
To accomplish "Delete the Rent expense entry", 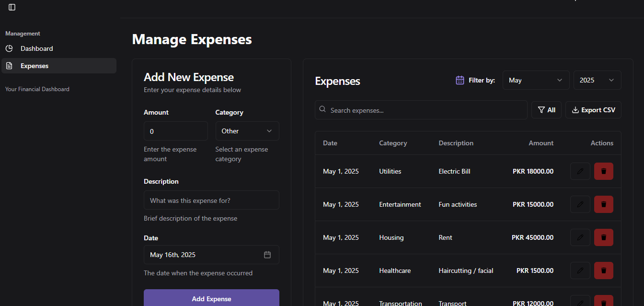I will [x=603, y=237].
